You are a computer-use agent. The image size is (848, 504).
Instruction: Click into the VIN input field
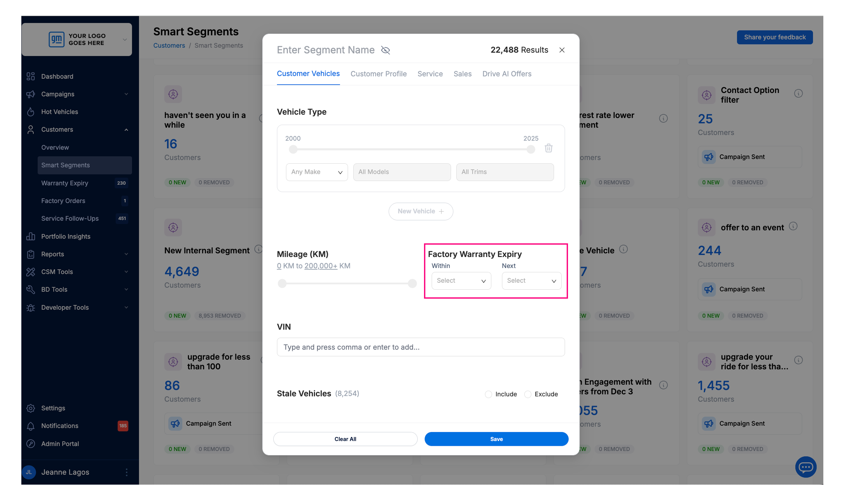tap(420, 347)
